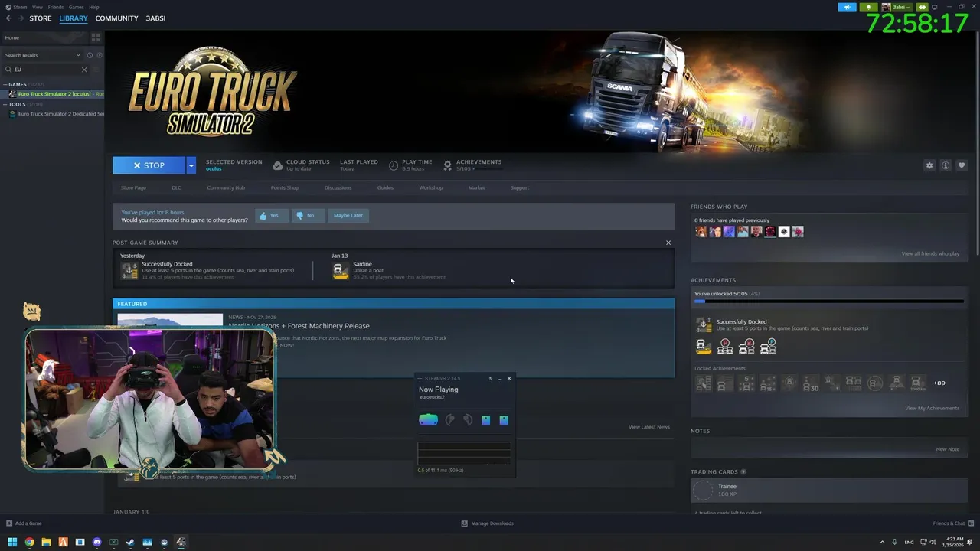This screenshot has width=980, height=551.
Task: Click into the library search field
Action: click(46, 70)
